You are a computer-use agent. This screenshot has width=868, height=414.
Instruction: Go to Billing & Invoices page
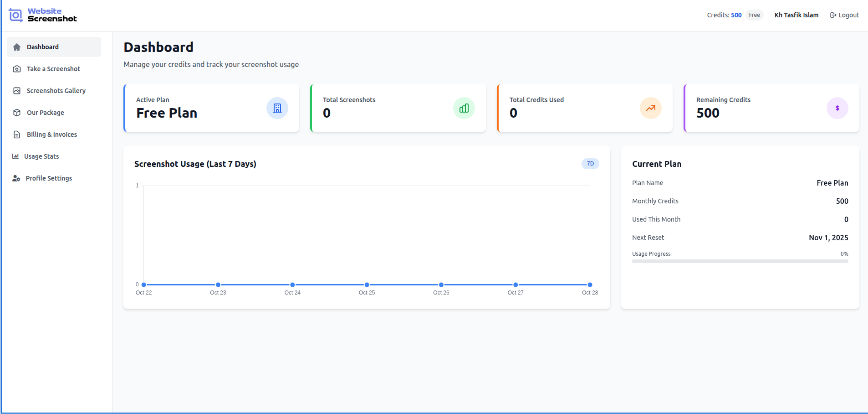point(51,135)
